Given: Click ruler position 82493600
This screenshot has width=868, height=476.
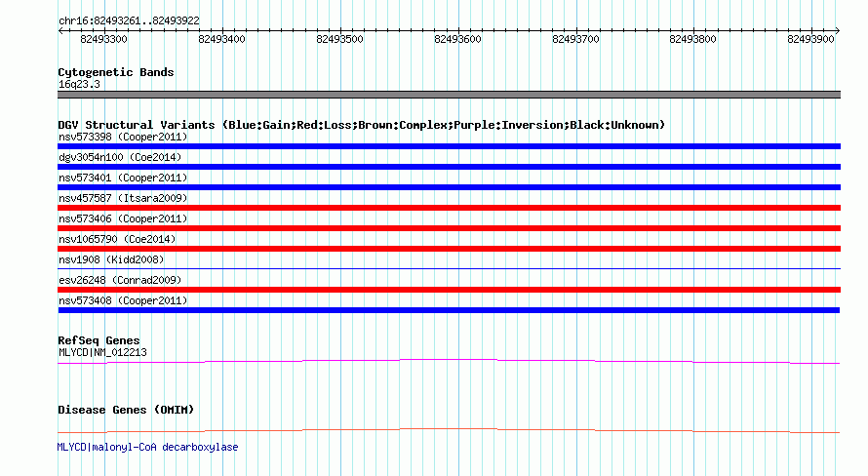Looking at the screenshot, I should point(457,39).
